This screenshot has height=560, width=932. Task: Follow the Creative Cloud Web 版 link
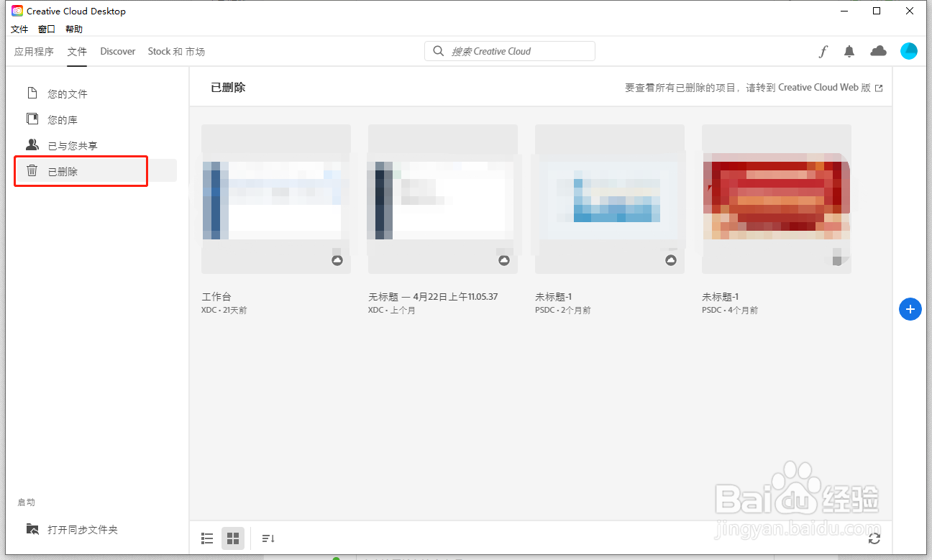824,88
